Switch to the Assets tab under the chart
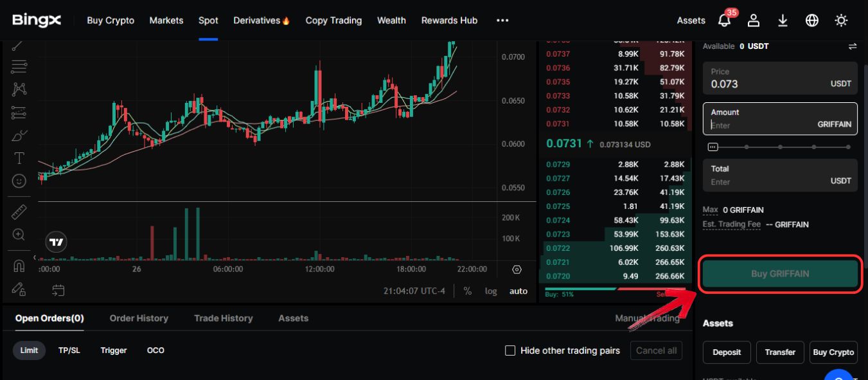 [x=293, y=318]
